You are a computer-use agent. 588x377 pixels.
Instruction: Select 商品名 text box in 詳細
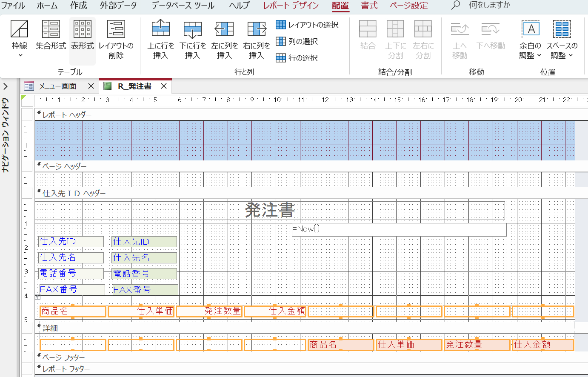[x=341, y=345]
